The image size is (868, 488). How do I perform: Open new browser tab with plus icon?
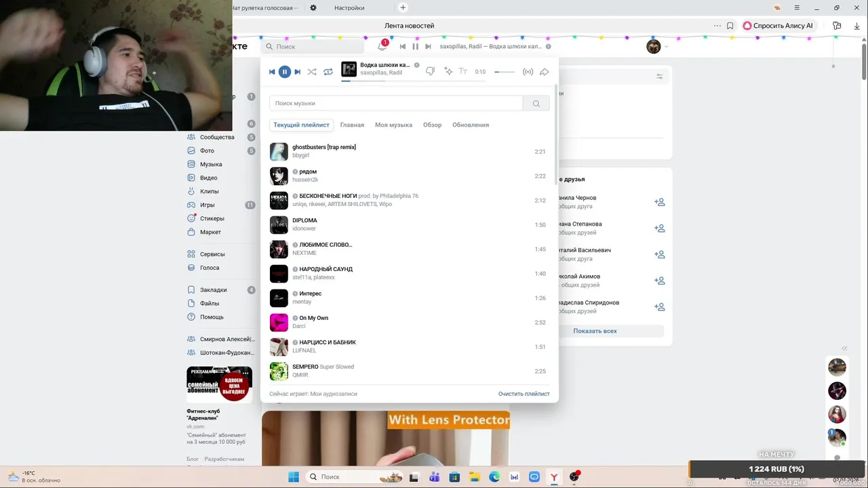403,7
